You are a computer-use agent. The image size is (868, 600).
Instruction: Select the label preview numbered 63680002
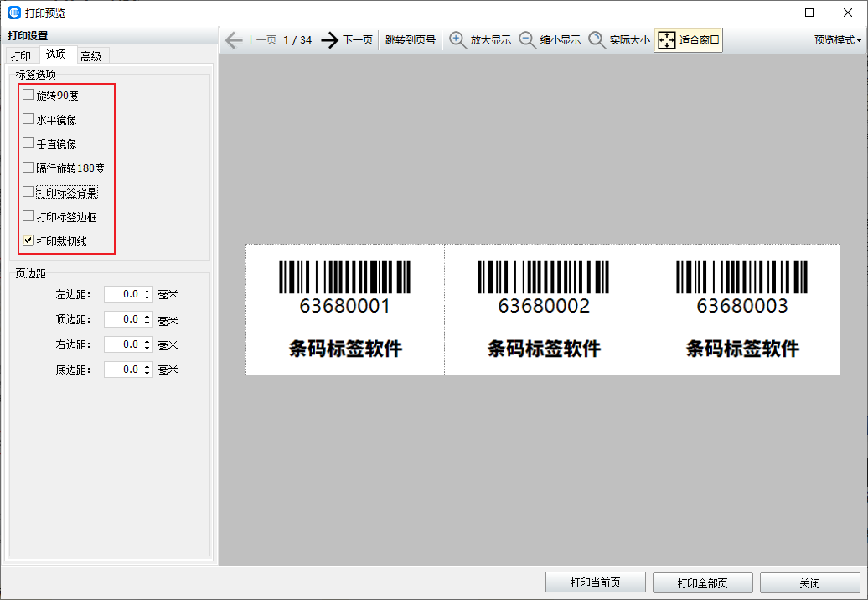pos(544,310)
